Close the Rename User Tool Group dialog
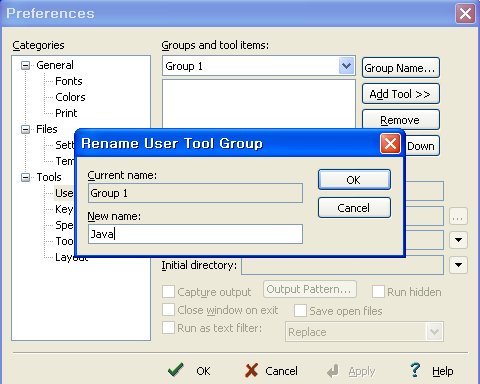Screen dimensions: 480x384 [390, 144]
